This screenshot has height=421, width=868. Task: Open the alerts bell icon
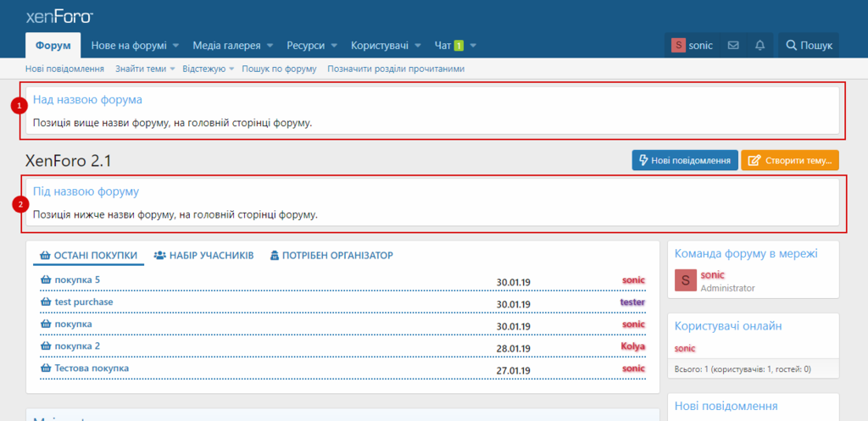click(x=759, y=45)
